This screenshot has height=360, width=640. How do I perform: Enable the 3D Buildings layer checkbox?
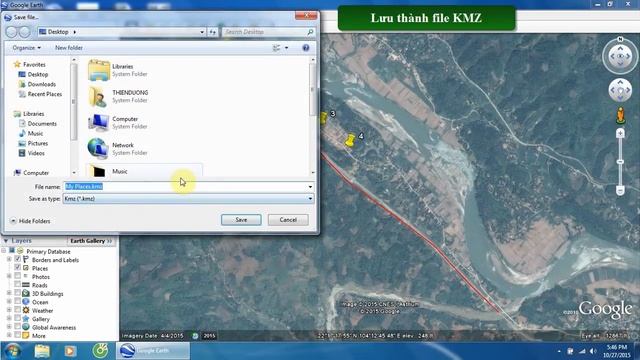[18, 293]
